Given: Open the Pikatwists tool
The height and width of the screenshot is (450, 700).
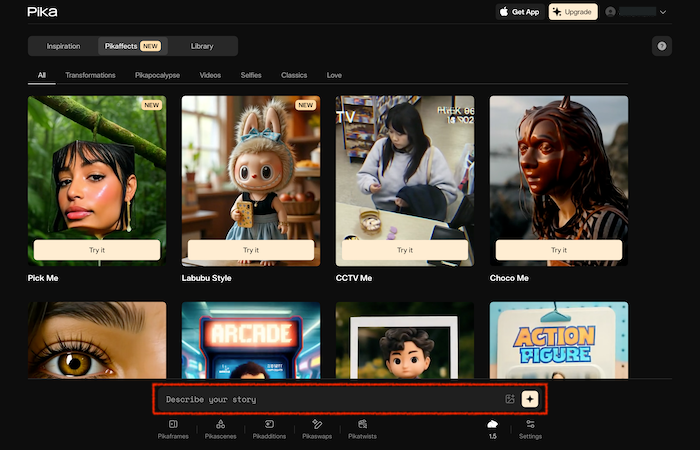Looking at the screenshot, I should click(363, 429).
